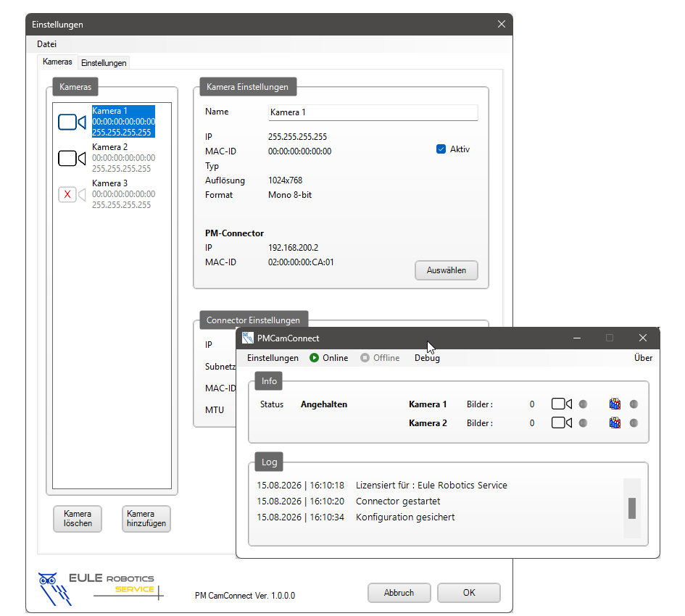Click the rightmost status dot in Kamera 1 row
Viewport: 685px width, 616px height.
[634, 404]
